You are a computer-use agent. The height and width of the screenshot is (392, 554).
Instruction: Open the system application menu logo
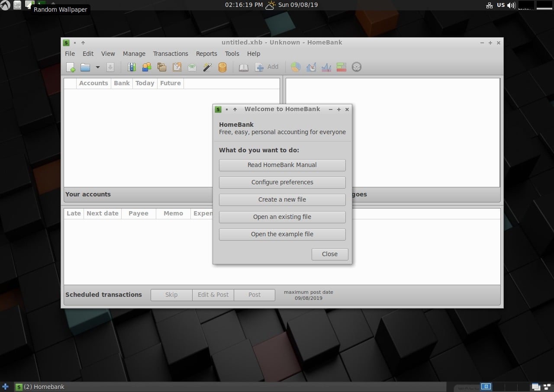[x=5, y=5]
